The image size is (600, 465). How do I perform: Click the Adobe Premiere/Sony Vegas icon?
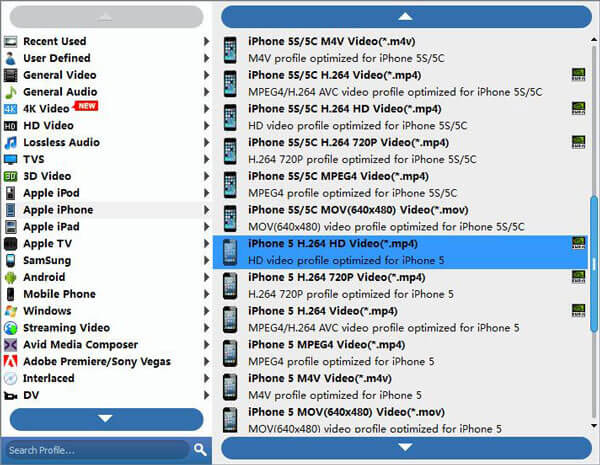pyautogui.click(x=11, y=361)
